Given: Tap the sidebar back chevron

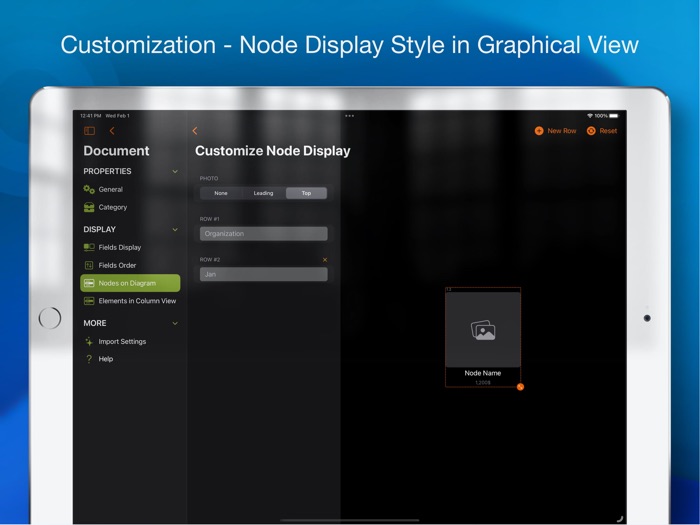Looking at the screenshot, I should pos(112,131).
